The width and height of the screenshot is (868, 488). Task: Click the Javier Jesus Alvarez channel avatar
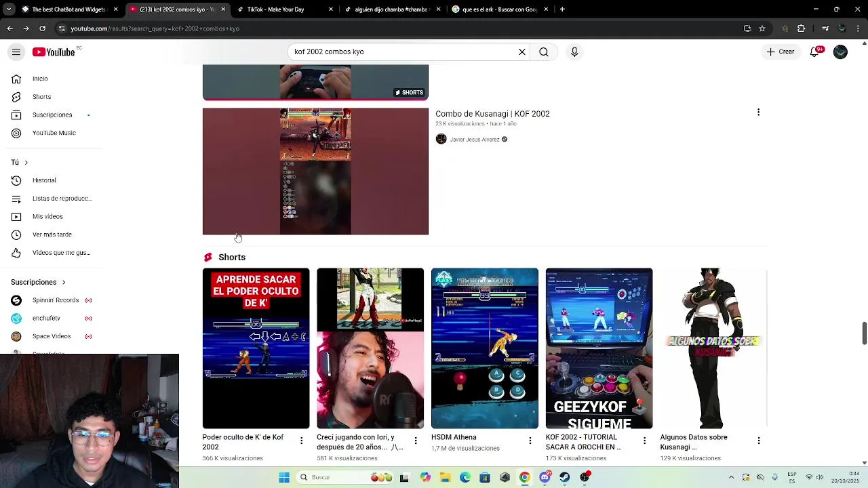[x=441, y=139]
